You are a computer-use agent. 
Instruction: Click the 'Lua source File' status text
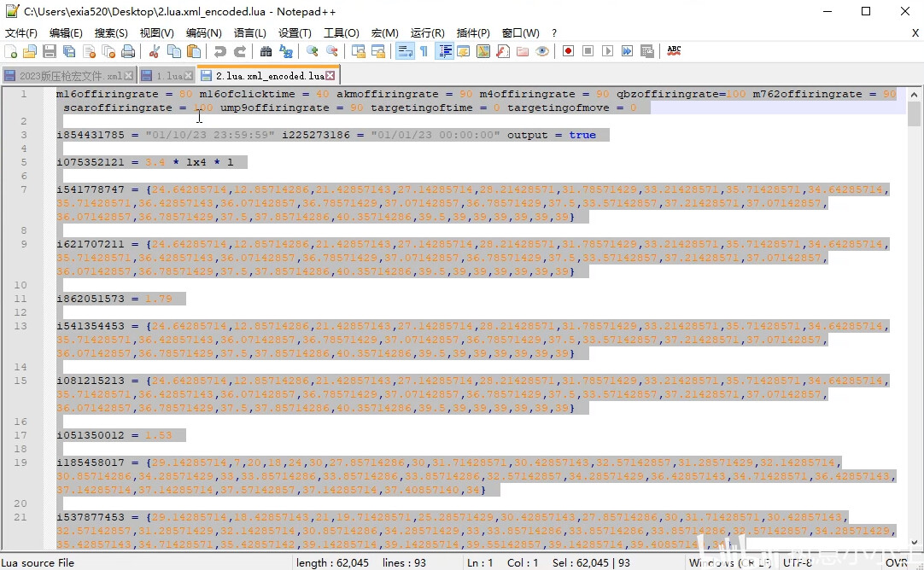[38, 563]
